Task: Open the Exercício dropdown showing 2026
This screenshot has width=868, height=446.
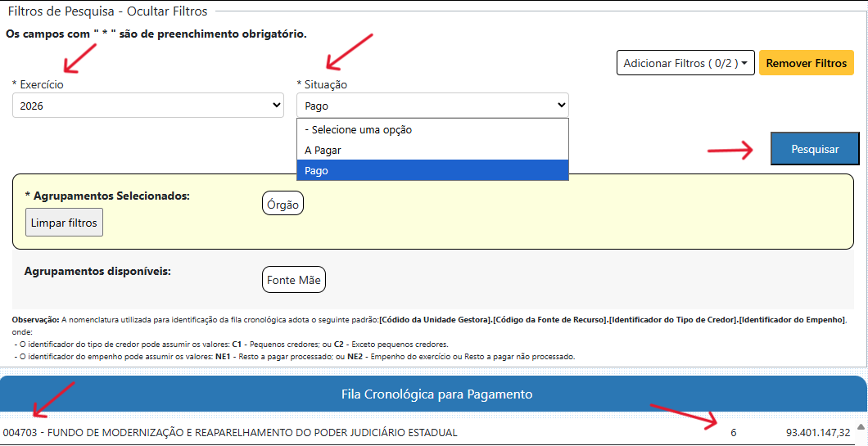Action: click(147, 105)
